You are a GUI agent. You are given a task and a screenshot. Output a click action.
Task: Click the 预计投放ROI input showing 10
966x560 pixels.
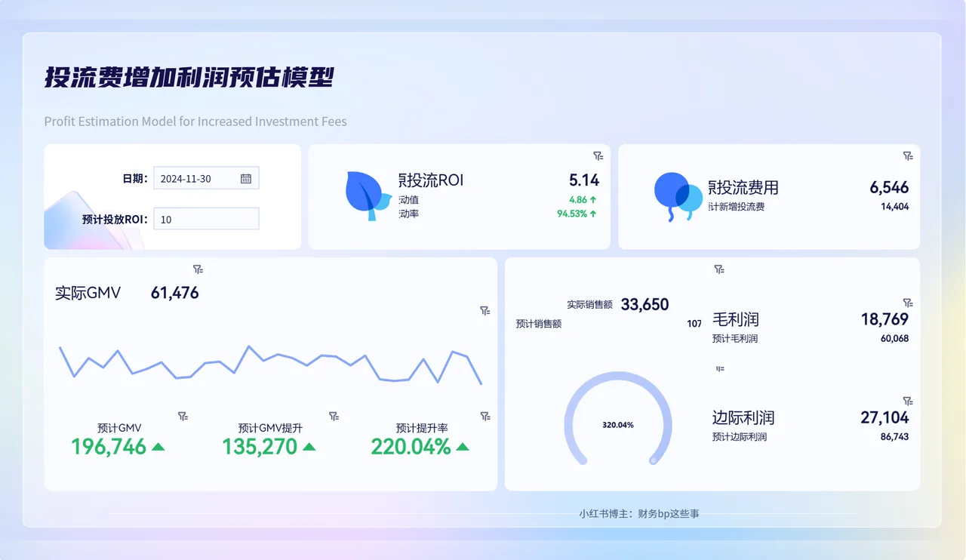206,220
